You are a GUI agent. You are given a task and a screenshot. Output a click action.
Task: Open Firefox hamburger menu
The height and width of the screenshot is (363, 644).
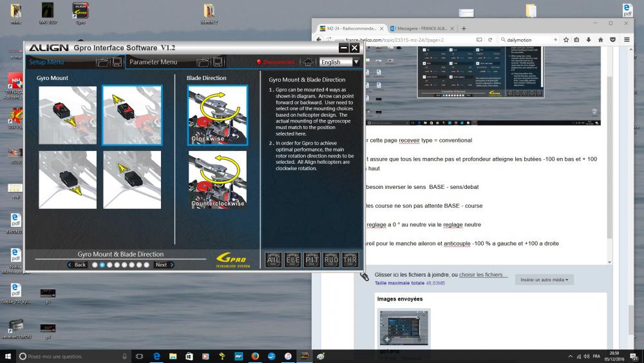(x=627, y=40)
